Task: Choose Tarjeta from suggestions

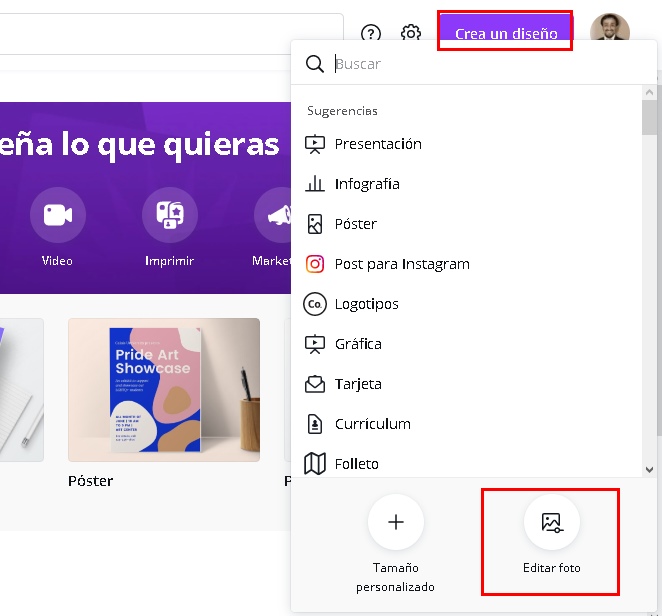Action: 358,384
